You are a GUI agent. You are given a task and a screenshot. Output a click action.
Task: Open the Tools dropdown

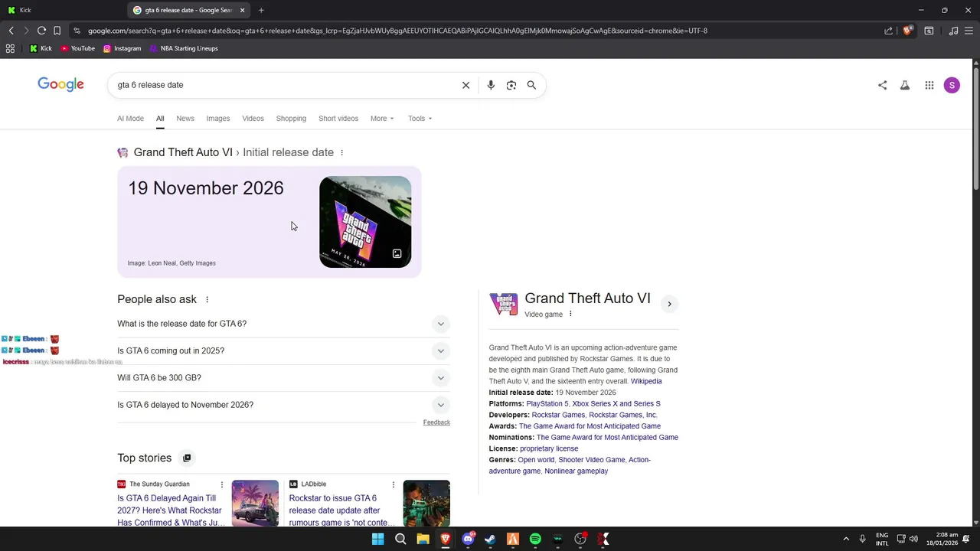click(420, 119)
